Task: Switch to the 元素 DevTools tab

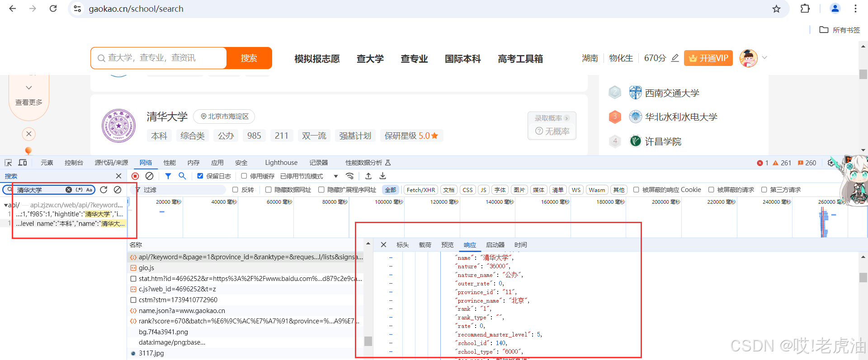Action: 47,163
